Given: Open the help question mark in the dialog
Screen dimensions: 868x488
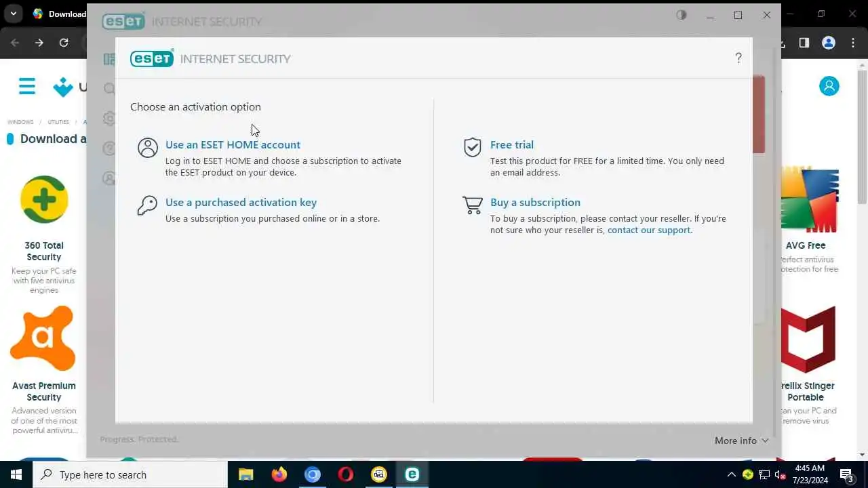Looking at the screenshot, I should point(738,58).
